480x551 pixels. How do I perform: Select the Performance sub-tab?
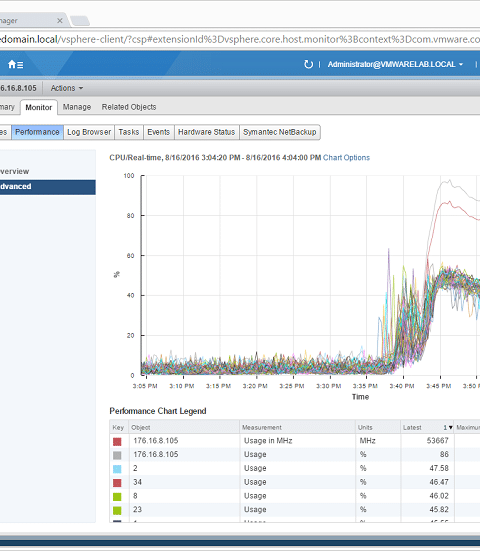click(37, 132)
